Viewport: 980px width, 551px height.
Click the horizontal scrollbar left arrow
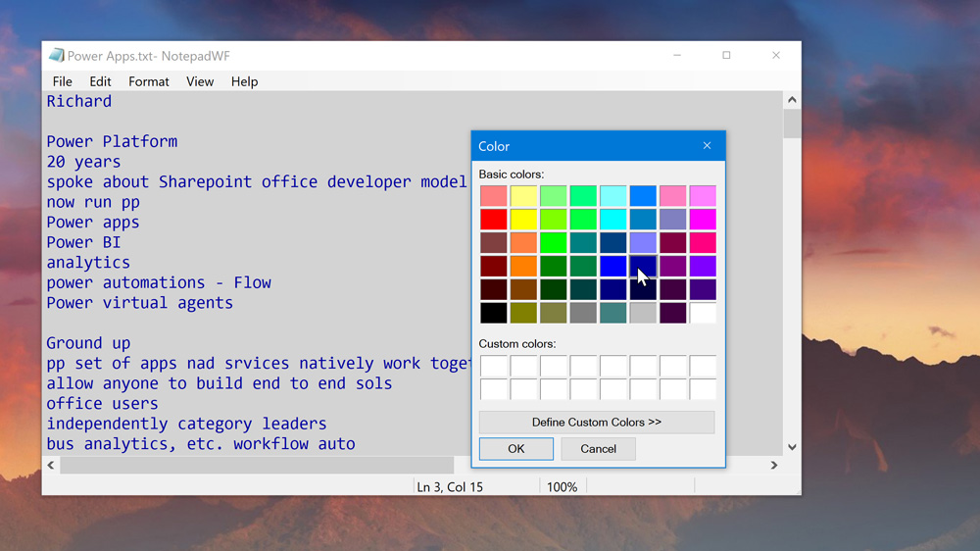51,466
